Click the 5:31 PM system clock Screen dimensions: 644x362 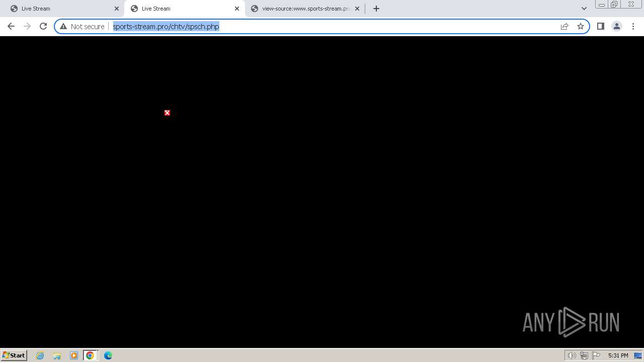pyautogui.click(x=618, y=355)
